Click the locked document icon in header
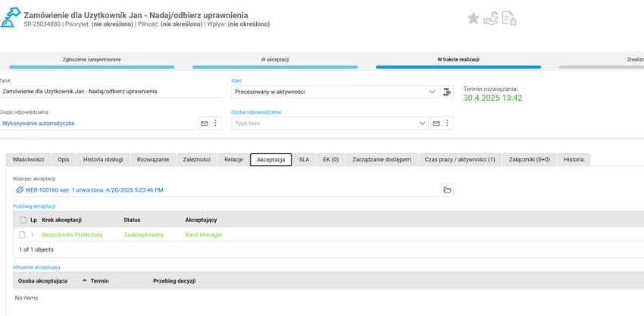Screen dimensions: 644x316 tap(509, 18)
